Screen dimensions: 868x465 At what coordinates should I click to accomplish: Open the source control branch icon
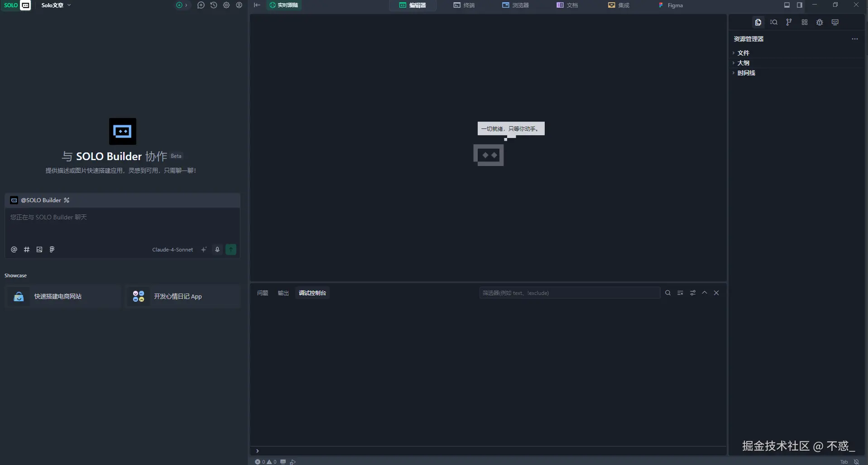pos(789,22)
